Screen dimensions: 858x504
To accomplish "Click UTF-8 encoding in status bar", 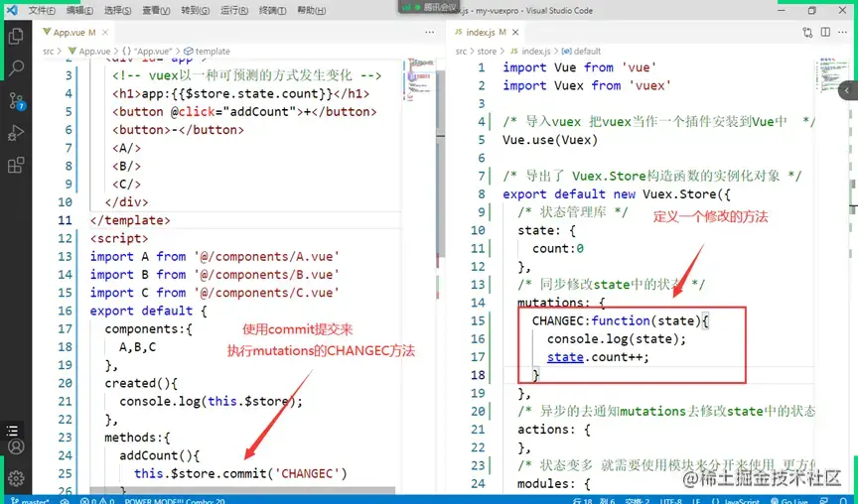I will (670, 500).
